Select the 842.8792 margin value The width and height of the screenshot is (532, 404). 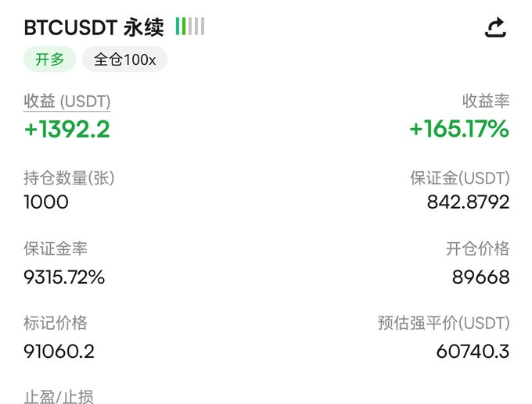(468, 202)
